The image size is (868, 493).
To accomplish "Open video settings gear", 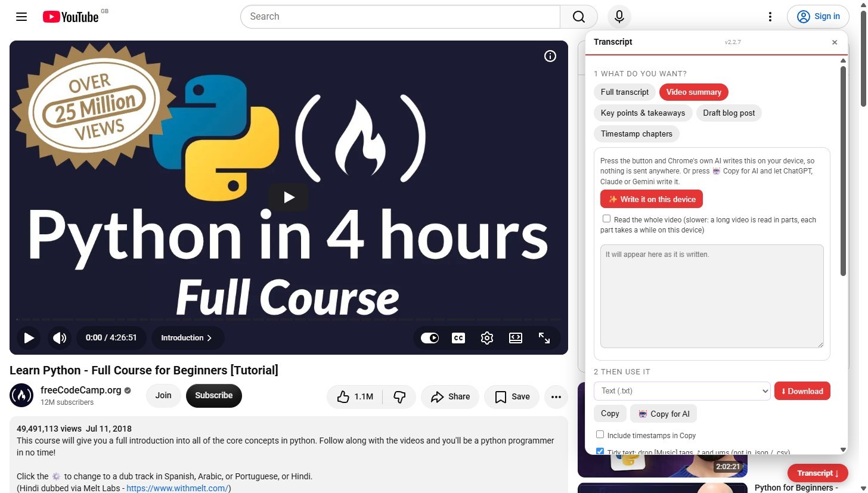I will (x=487, y=338).
